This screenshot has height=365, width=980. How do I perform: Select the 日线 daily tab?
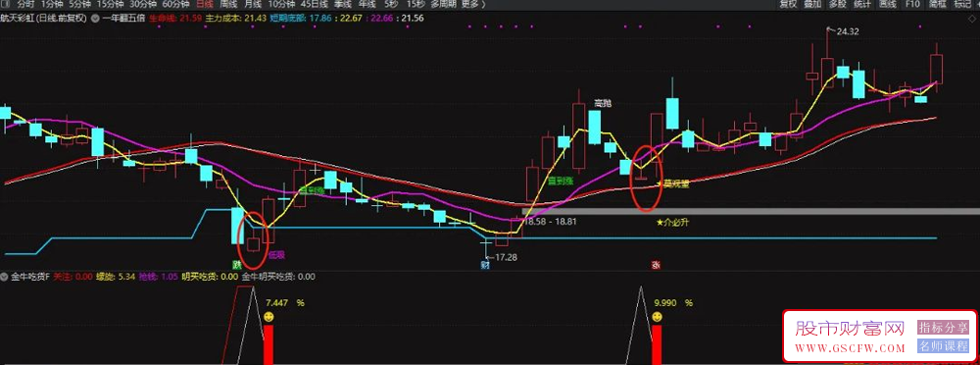pos(205,4)
